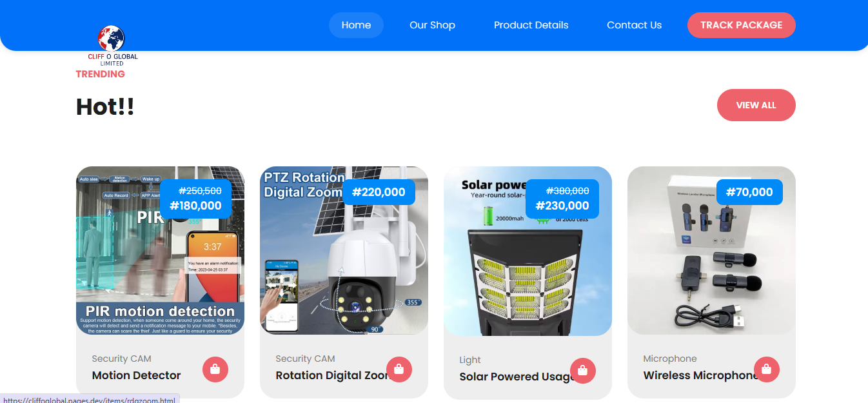The width and height of the screenshot is (868, 403).
Task: Click the Track Package button
Action: (741, 25)
